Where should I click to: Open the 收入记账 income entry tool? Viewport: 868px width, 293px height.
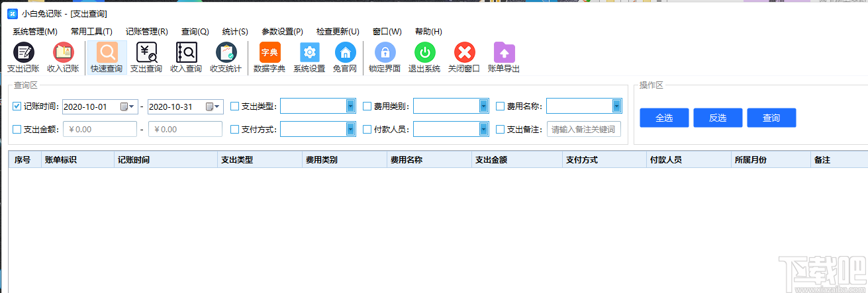pyautogui.click(x=63, y=57)
